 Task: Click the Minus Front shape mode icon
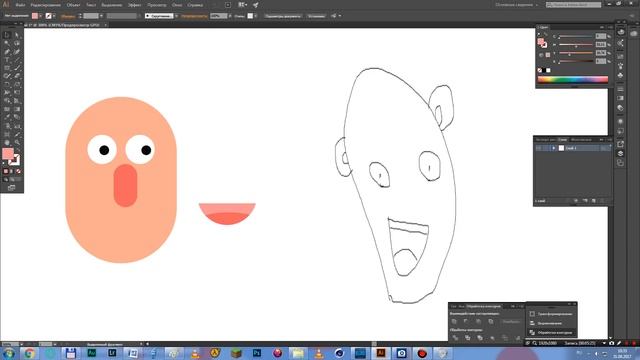[466, 322]
